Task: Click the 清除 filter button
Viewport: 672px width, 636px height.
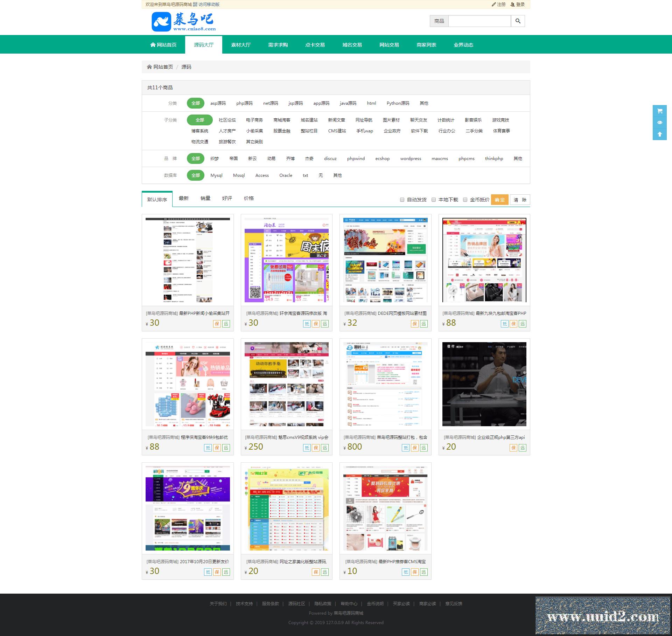Action: (520, 200)
